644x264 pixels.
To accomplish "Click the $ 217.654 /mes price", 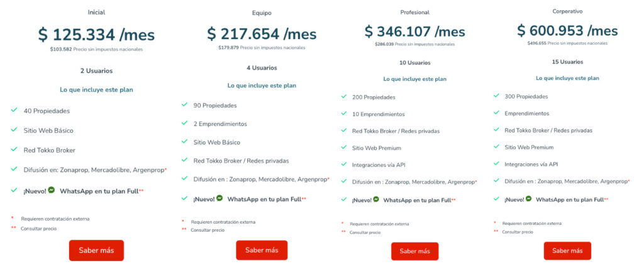I will tap(262, 34).
